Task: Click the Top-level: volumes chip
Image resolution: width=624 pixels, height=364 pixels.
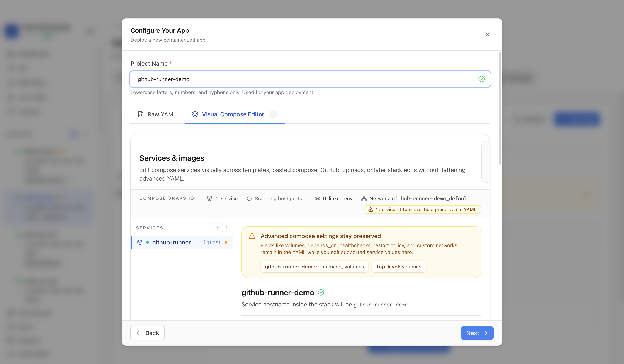Action: [399, 267]
